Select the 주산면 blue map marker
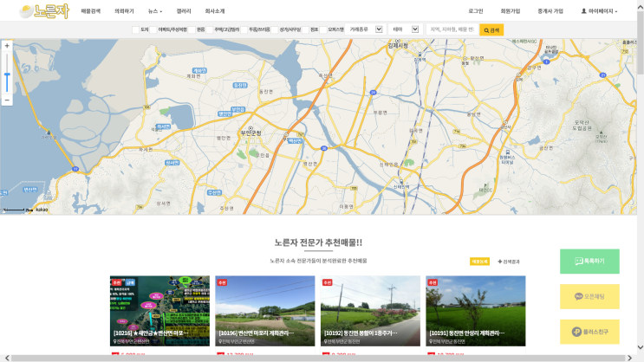Viewport: 644px width, 362px height. click(x=214, y=192)
